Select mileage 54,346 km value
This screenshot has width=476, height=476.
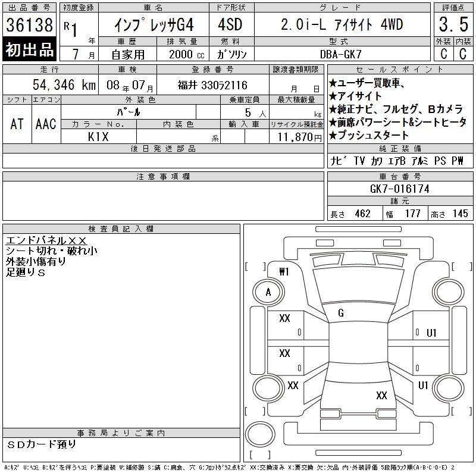coord(64,84)
